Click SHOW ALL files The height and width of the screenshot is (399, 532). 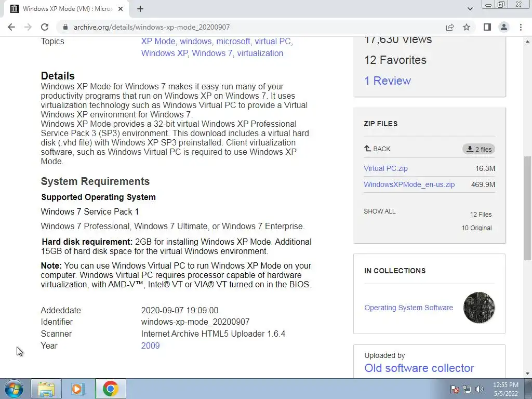point(380,211)
